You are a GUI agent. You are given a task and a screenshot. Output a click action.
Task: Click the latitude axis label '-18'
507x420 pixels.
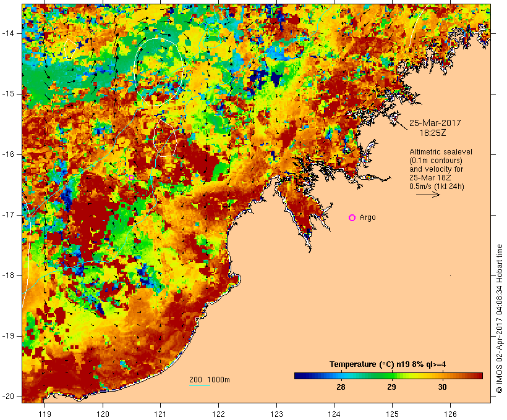pyautogui.click(x=7, y=275)
